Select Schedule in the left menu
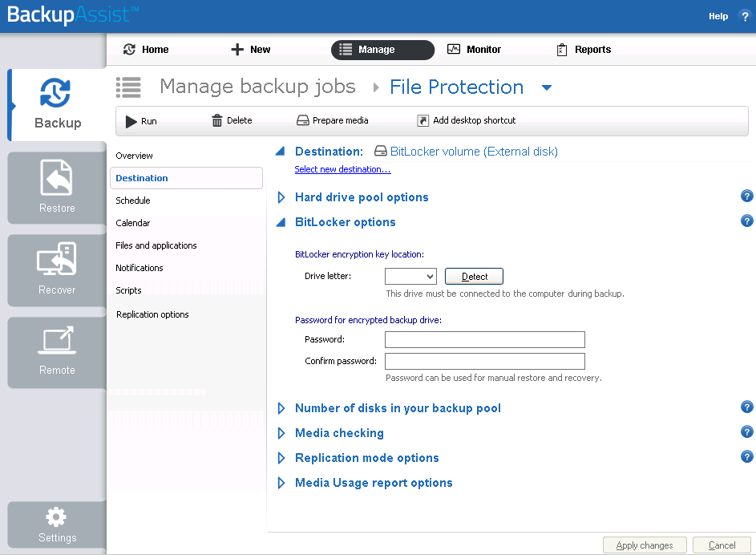756x555 pixels. click(133, 201)
